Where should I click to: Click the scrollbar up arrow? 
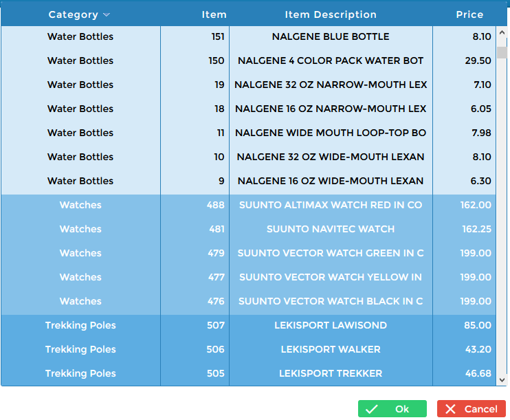502,32
